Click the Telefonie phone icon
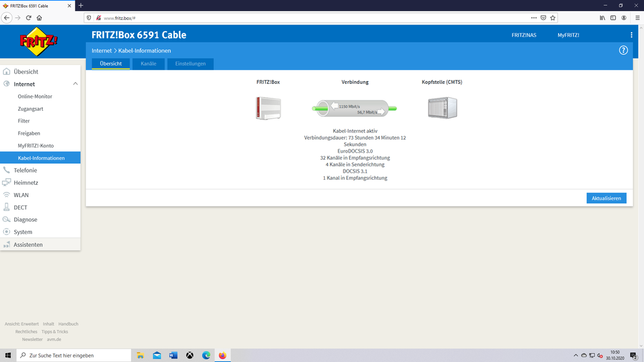Image resolution: width=644 pixels, height=362 pixels. (6, 170)
